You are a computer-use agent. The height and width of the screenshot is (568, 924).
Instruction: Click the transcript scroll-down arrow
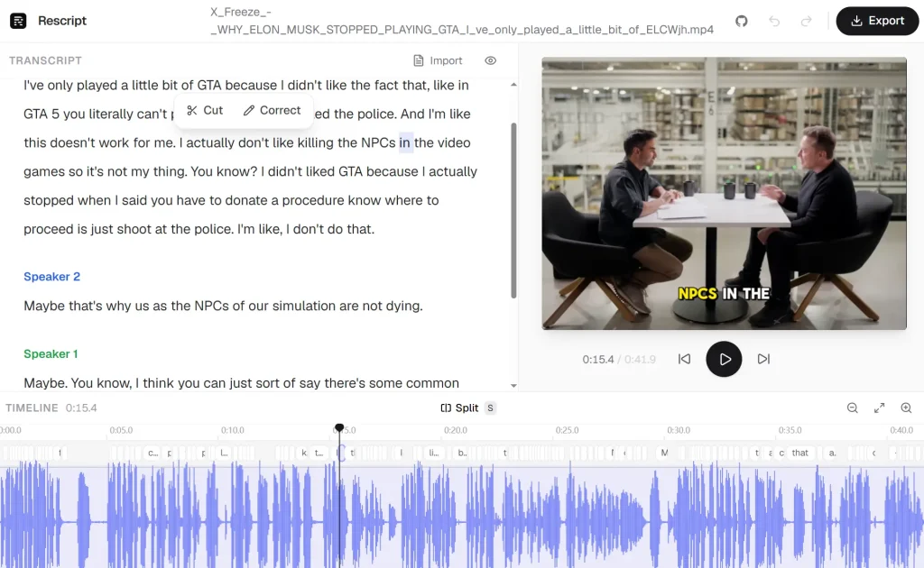(513, 386)
